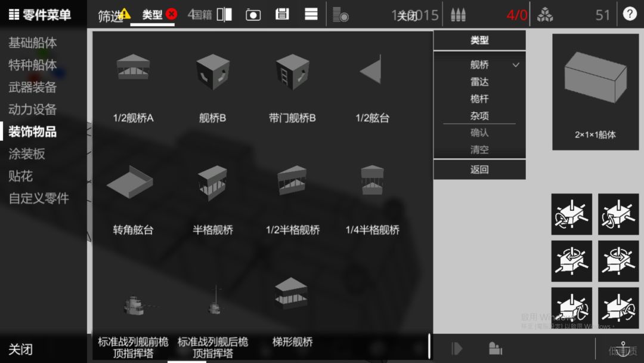Toggle the 舰桥 type filter option

click(x=479, y=64)
